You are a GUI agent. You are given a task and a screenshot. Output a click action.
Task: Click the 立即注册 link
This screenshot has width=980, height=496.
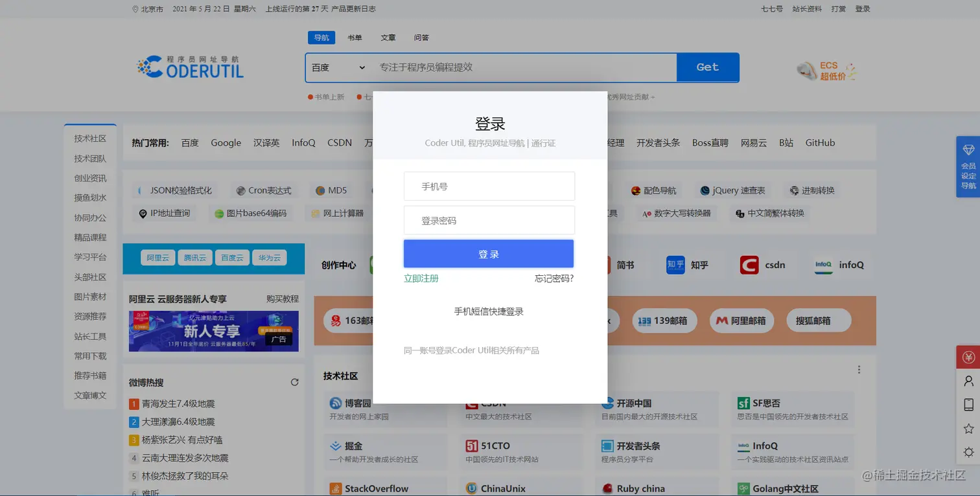pyautogui.click(x=421, y=278)
